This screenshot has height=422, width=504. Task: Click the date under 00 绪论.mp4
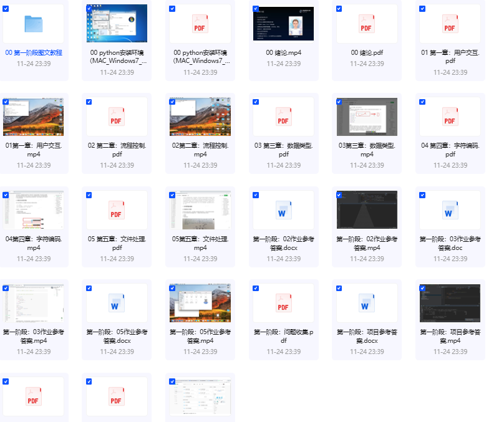pyautogui.click(x=283, y=64)
